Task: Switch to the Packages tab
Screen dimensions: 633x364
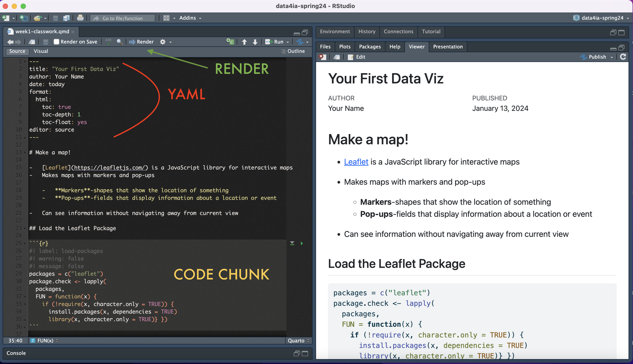Action: [370, 47]
